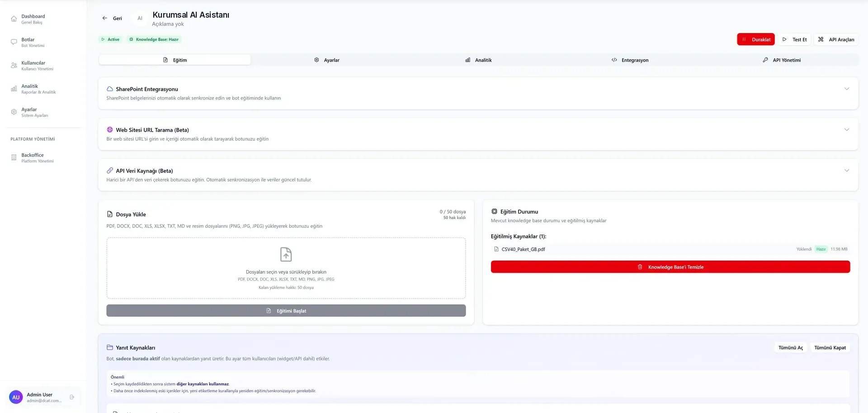Expand API Veri Kaynağı section chevron
The width and height of the screenshot is (868, 413).
[847, 171]
